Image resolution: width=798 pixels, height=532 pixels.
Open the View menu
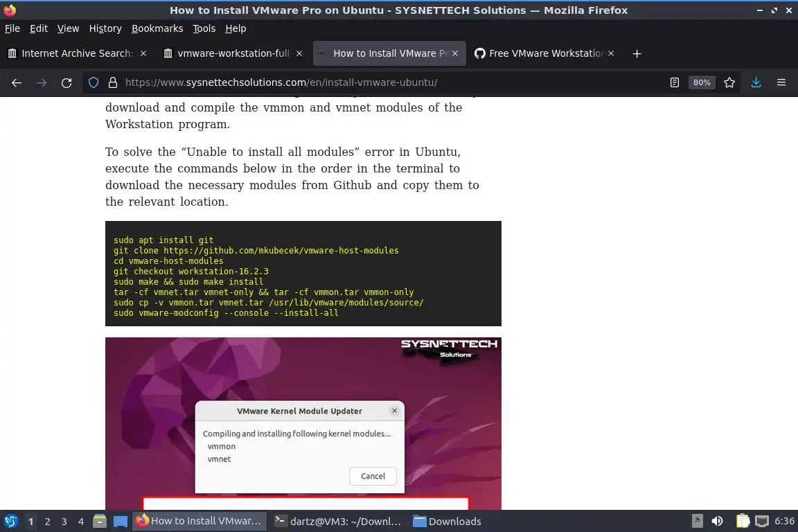68,28
